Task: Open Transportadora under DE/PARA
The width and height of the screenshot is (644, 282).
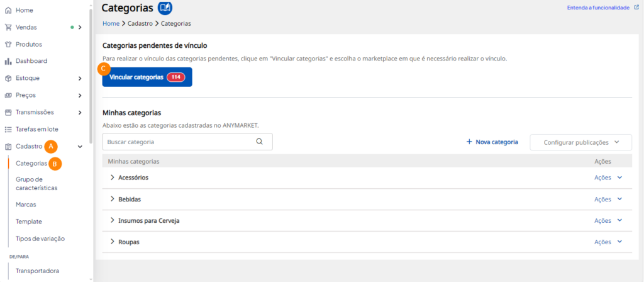Action: pyautogui.click(x=37, y=271)
